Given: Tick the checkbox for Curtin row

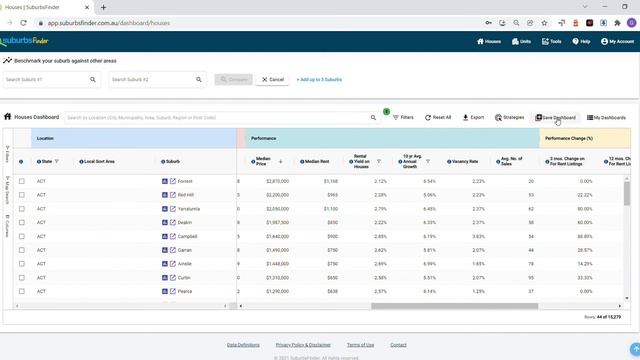Looking at the screenshot, I should pyautogui.click(x=22, y=278).
